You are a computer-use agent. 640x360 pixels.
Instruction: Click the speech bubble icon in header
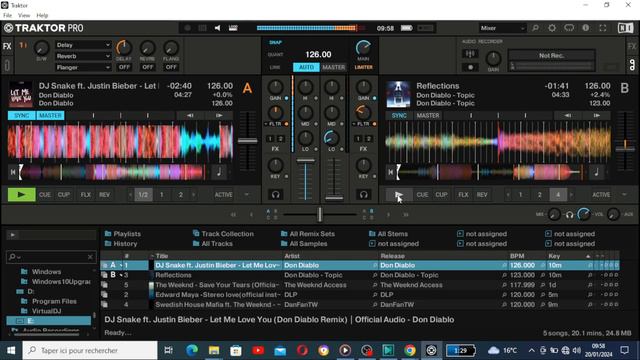pos(569,28)
